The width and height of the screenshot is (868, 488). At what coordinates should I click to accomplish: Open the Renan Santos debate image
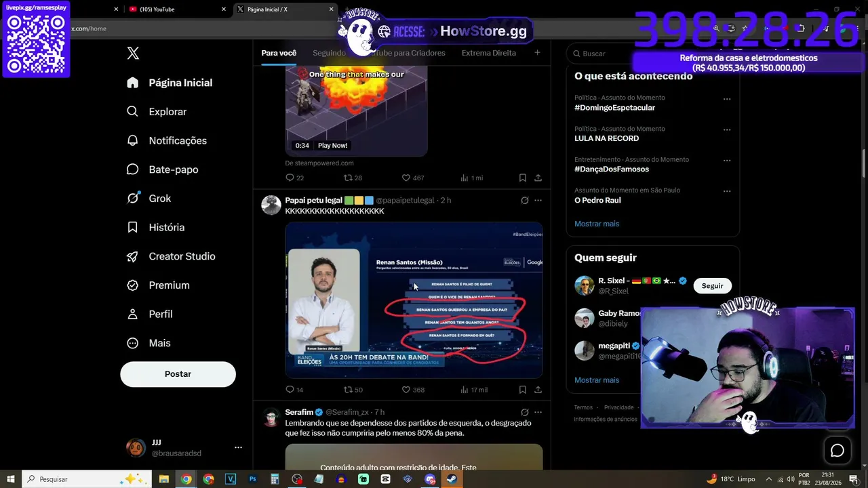click(x=414, y=300)
